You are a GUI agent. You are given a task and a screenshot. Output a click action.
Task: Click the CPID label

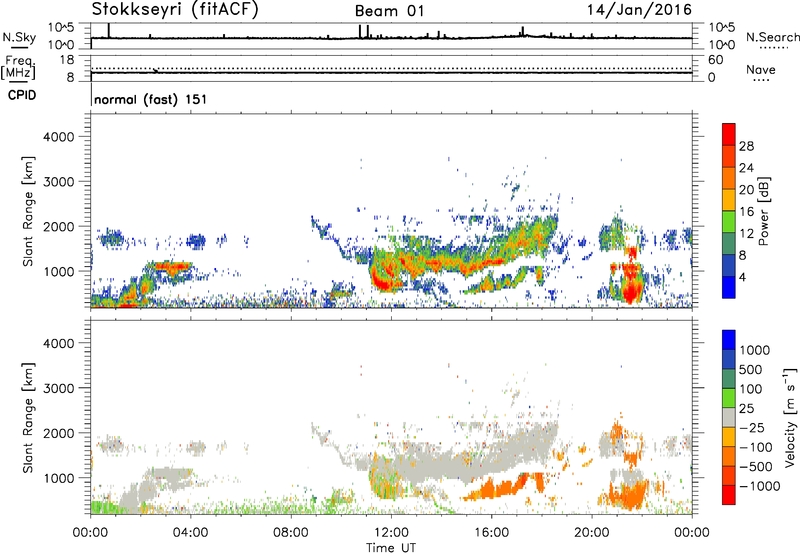[22, 95]
